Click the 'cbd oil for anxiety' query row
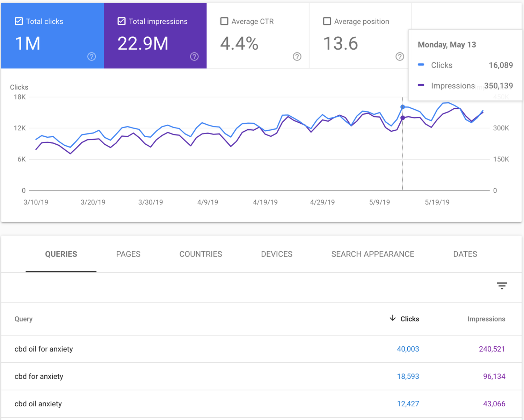The height and width of the screenshot is (420, 524). [44, 349]
